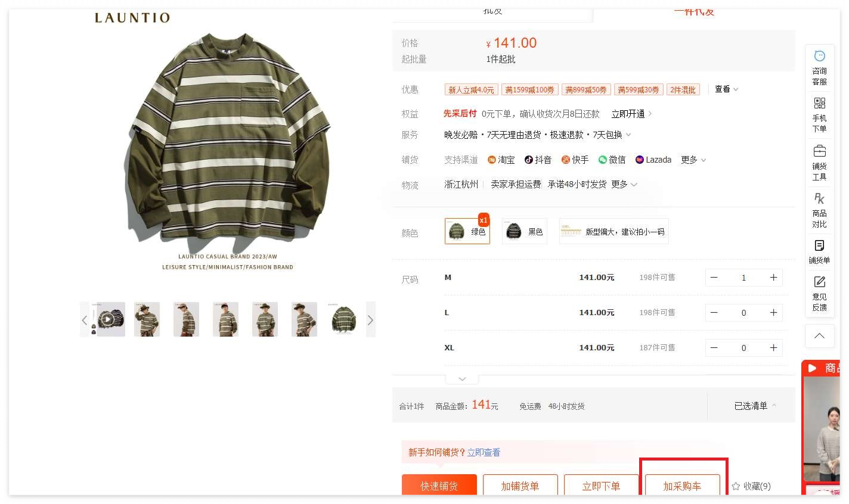
Task: Expand the 已选清单 selected list
Action: (755, 406)
